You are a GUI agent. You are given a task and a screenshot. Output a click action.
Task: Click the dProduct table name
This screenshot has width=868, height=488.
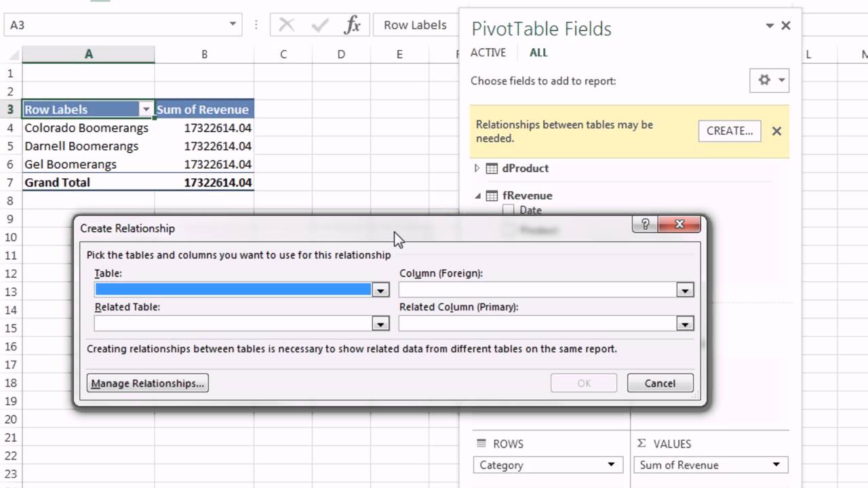pos(526,168)
